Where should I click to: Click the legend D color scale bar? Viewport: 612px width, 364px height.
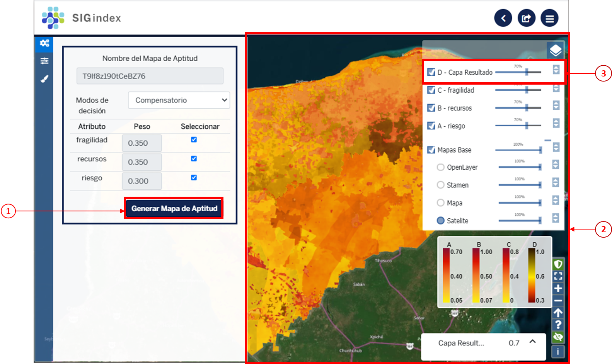[x=532, y=275]
